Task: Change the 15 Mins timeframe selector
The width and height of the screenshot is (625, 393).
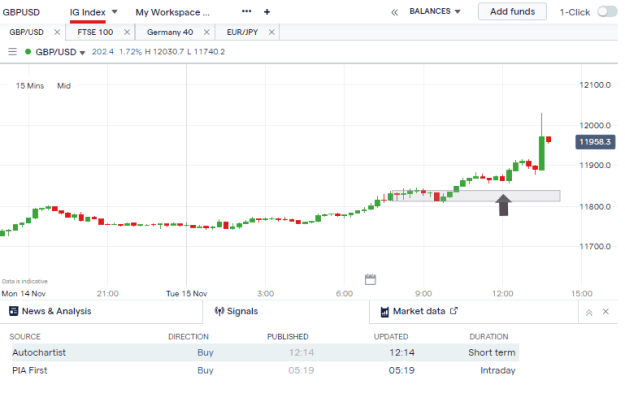Action: pyautogui.click(x=30, y=86)
